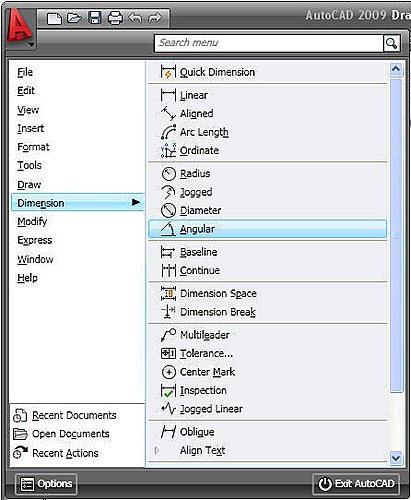Click the Aligned dimension icon
Image resolution: width=411 pixels, height=500 pixels.
pos(168,113)
